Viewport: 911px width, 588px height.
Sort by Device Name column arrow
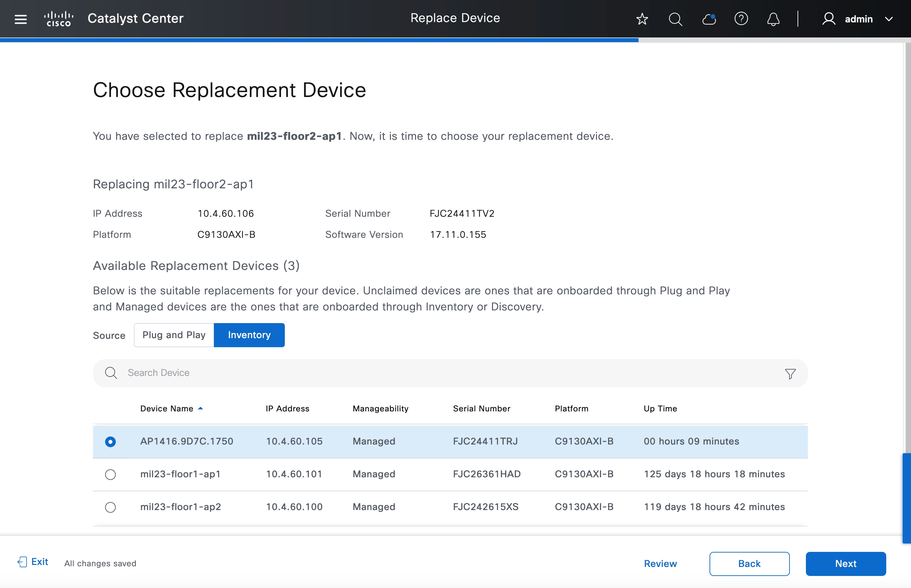[x=200, y=408]
